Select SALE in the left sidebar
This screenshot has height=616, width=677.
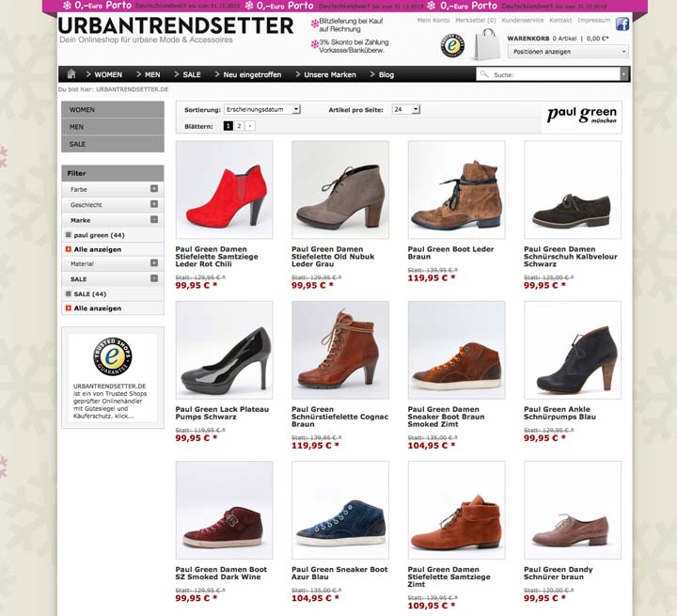click(x=113, y=144)
